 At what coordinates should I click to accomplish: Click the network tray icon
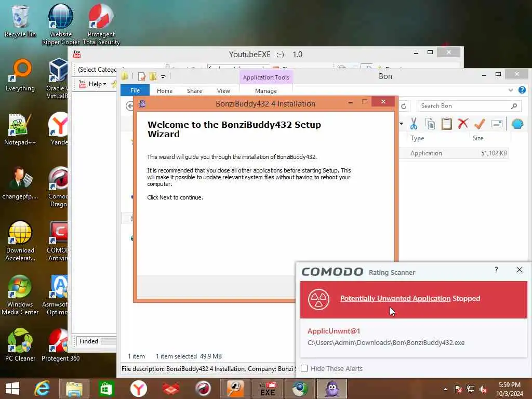[471, 389]
